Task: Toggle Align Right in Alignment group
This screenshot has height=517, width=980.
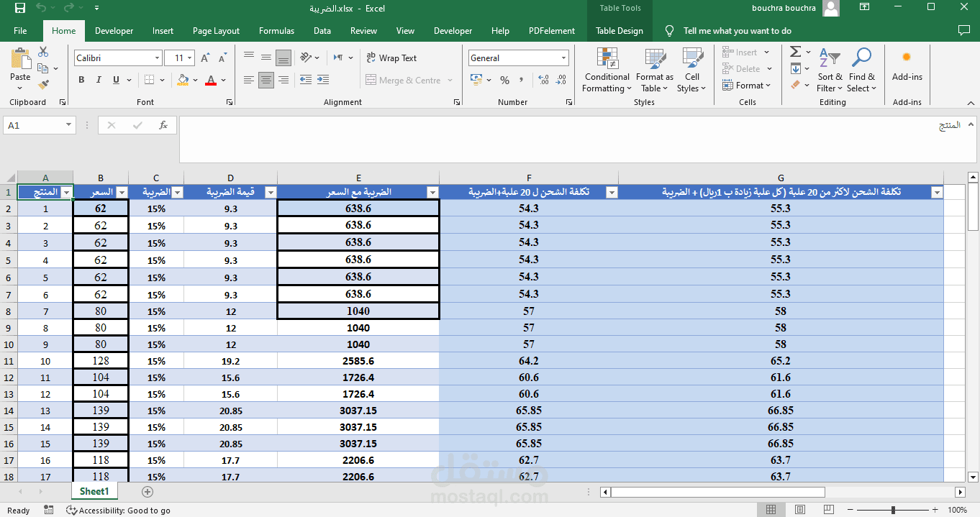Action: [x=283, y=80]
